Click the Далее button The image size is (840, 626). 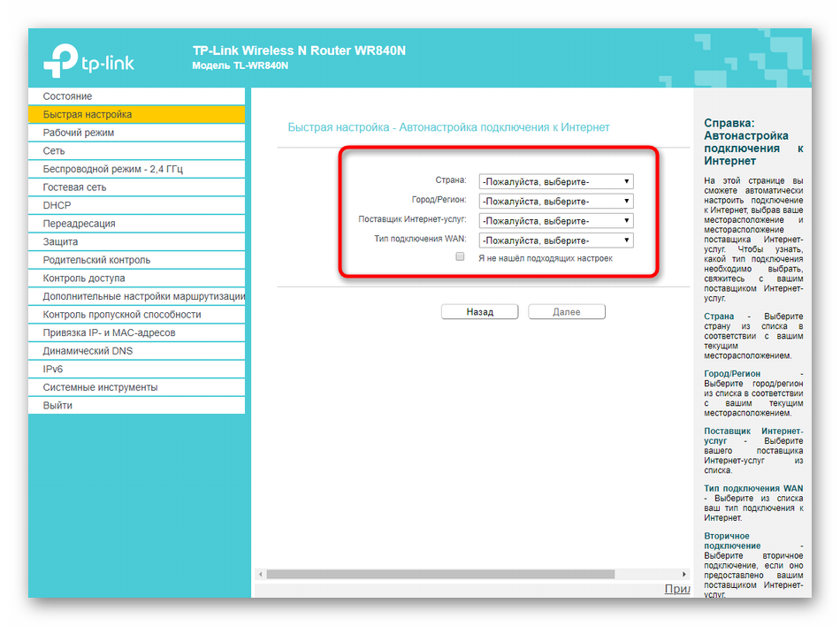click(566, 312)
